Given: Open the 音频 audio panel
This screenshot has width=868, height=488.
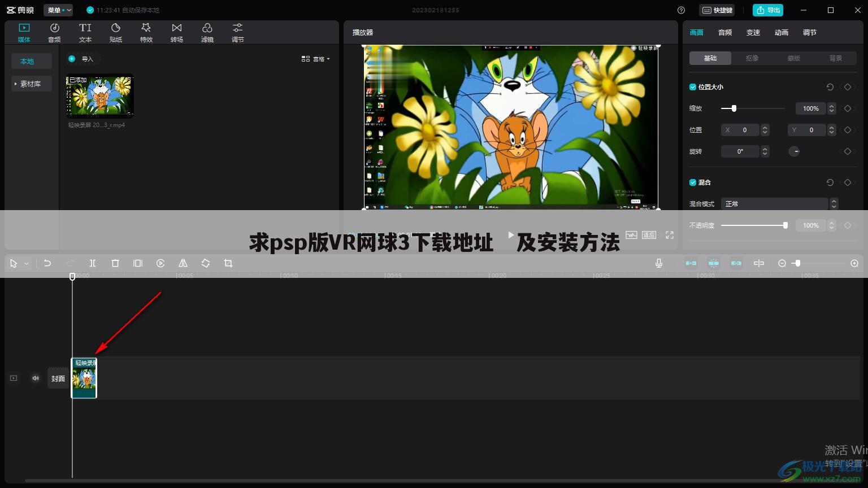Looking at the screenshot, I should click(x=54, y=33).
